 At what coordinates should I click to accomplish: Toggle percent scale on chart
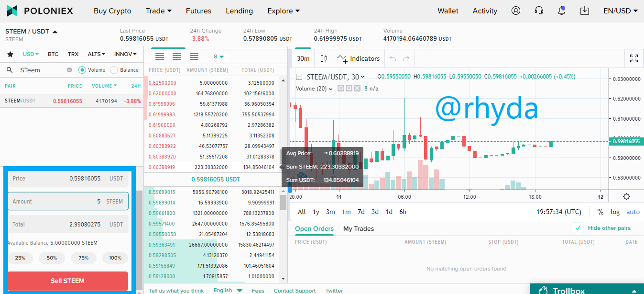point(600,212)
